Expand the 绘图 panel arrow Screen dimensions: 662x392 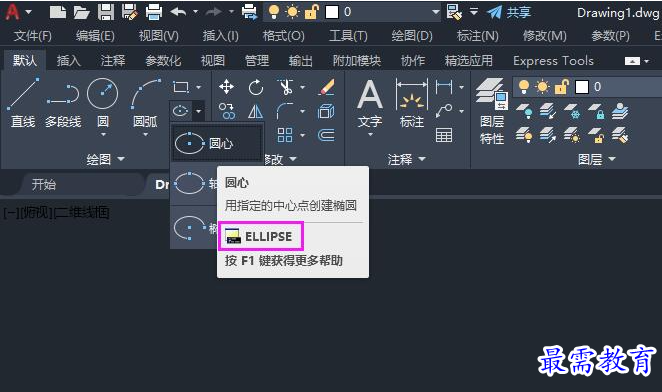click(x=121, y=159)
